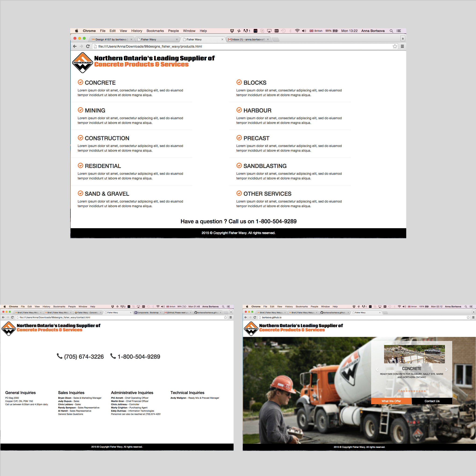476x476 pixels.
Task: Click Fisher Wavy logo on the products page
Action: coord(82,63)
